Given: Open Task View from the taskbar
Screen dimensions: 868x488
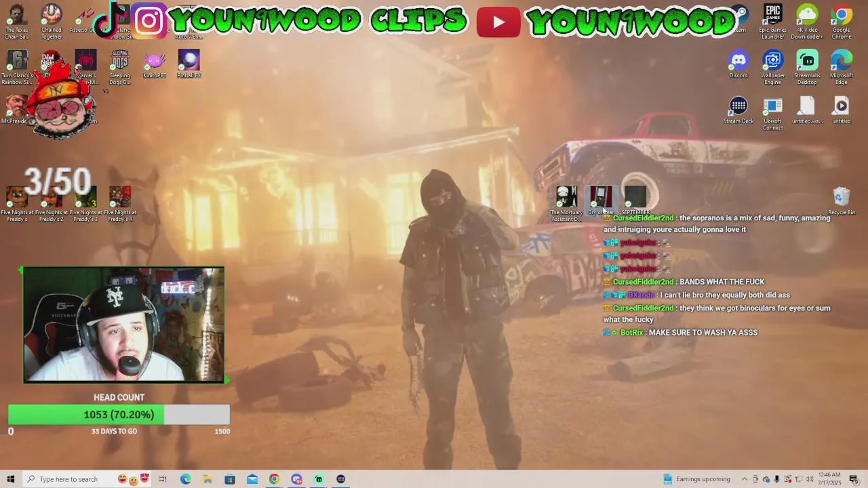Looking at the screenshot, I should [x=163, y=479].
